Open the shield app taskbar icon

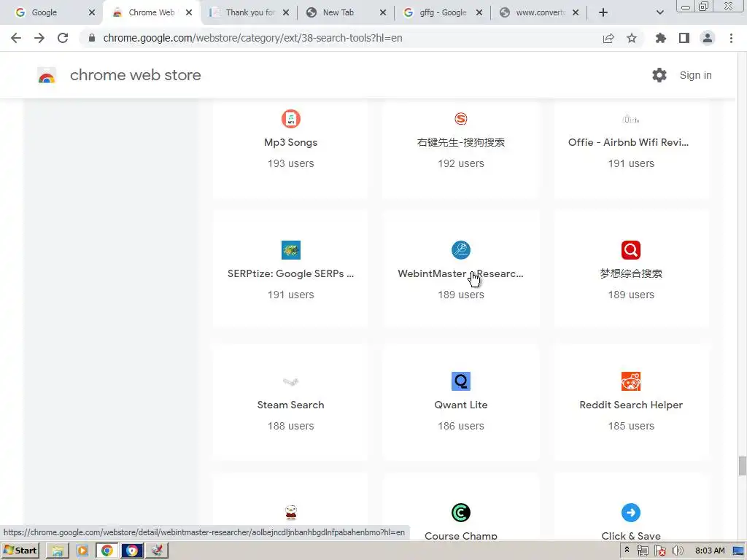coord(132,551)
